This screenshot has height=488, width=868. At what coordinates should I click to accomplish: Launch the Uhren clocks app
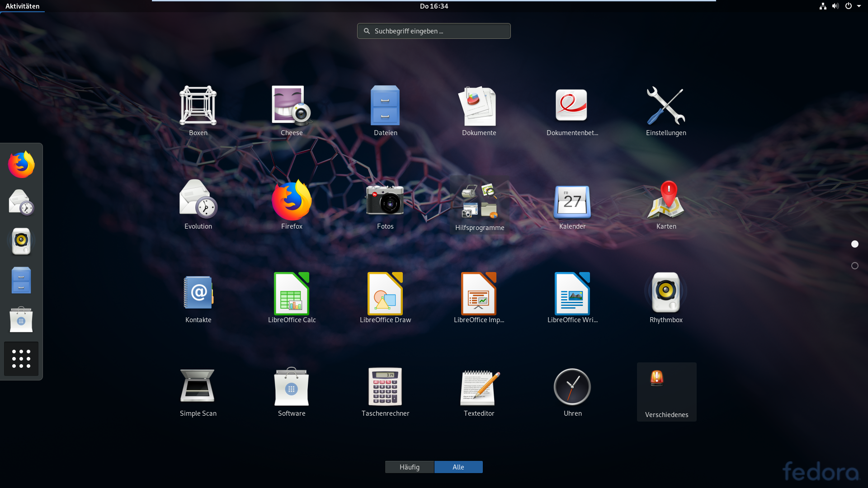tap(572, 391)
